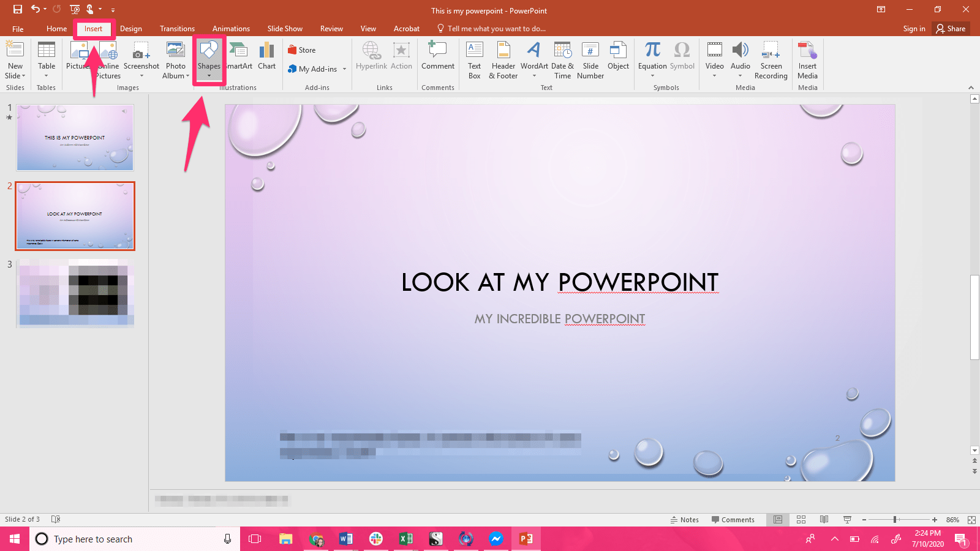Click Sign in
980x551 pixels.
pos(914,29)
